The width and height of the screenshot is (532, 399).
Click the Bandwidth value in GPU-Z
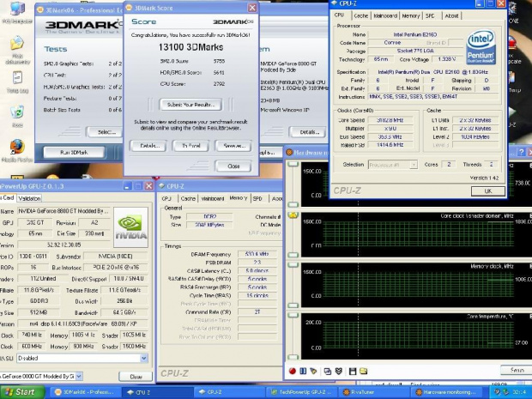[124, 312]
